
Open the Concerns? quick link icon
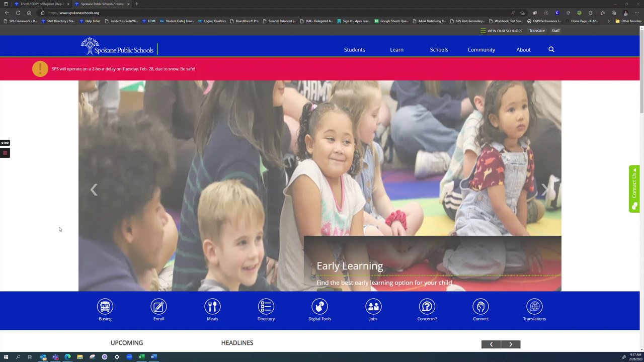pyautogui.click(x=427, y=306)
